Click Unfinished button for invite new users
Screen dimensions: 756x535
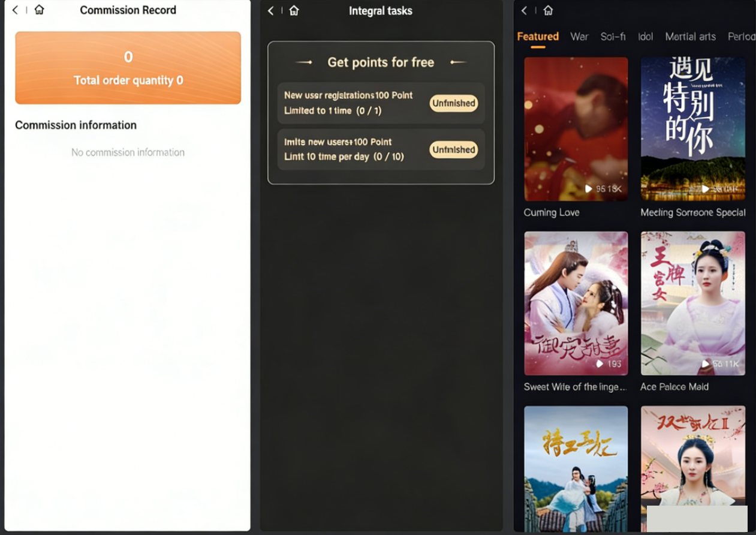(454, 150)
